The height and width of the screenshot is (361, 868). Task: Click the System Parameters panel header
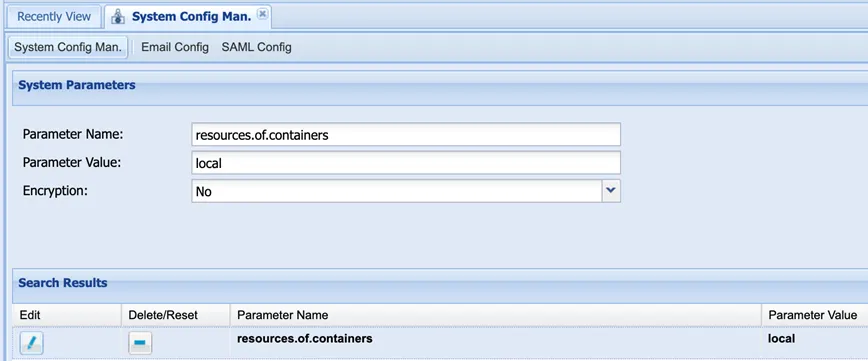tap(440, 88)
